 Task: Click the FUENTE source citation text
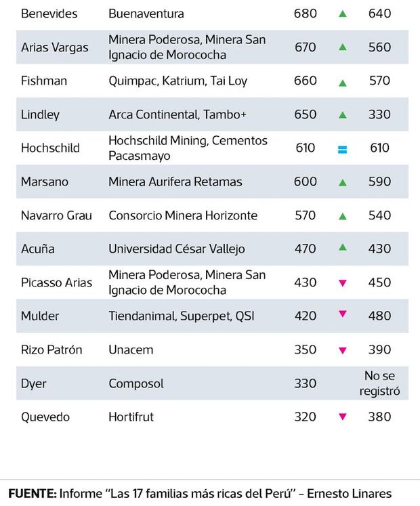[200, 492]
